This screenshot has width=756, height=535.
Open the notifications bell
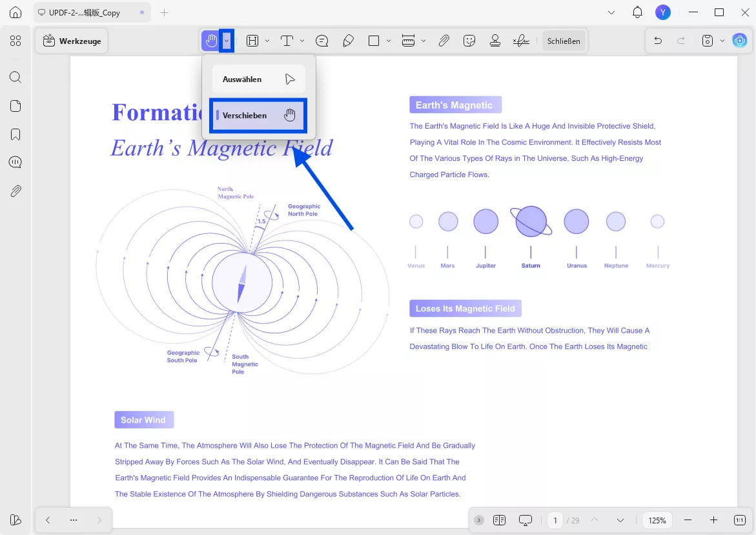637,12
